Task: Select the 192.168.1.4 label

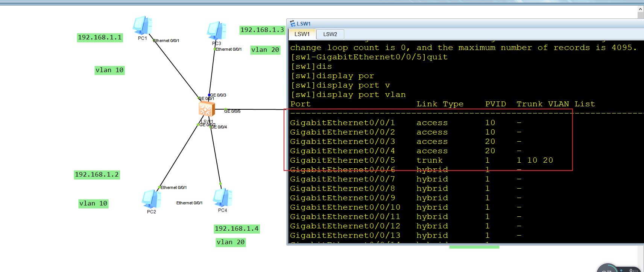Action: coord(237,229)
